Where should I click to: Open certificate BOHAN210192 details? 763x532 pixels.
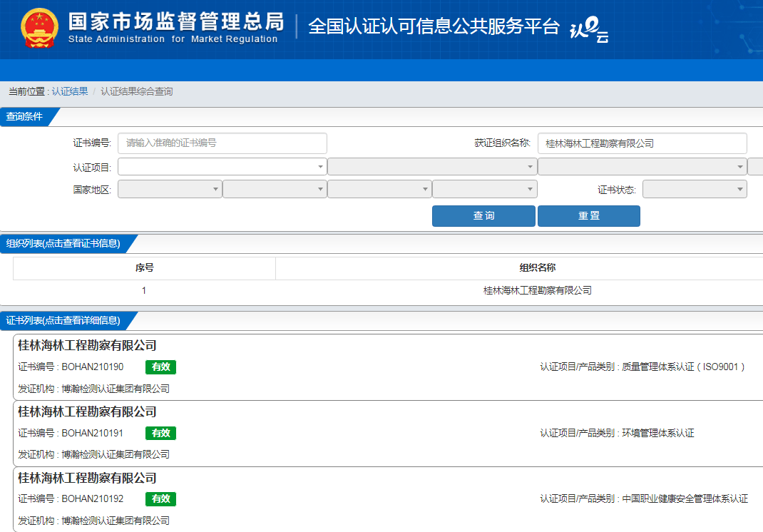pyautogui.click(x=388, y=499)
